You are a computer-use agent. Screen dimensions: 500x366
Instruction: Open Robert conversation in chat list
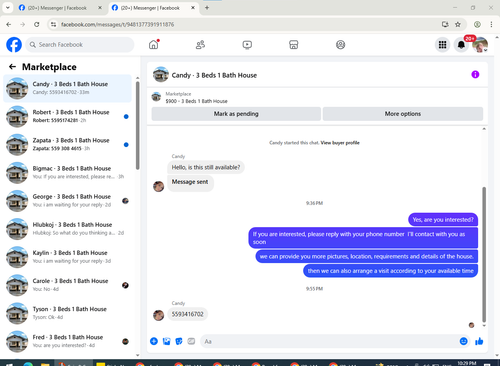67,116
